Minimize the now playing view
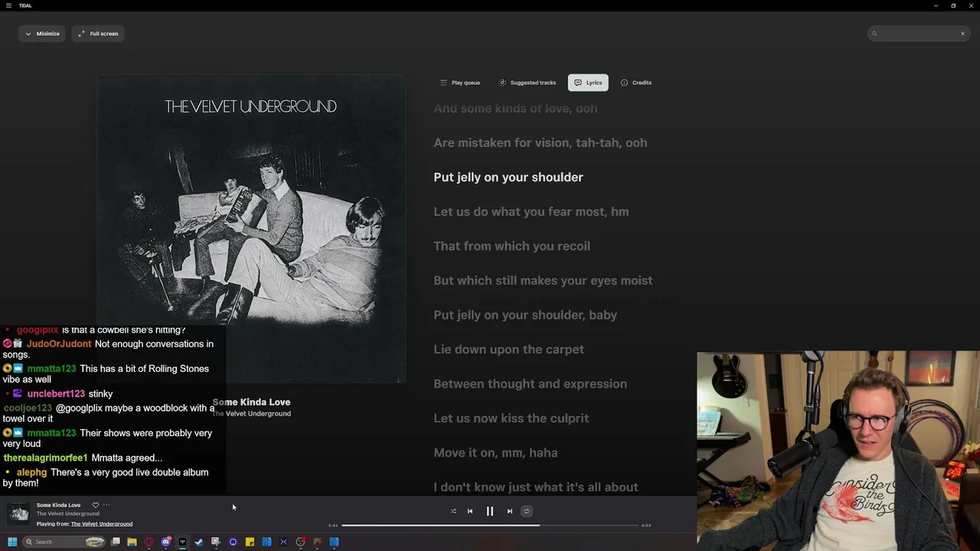This screenshot has height=551, width=980. pos(42,34)
